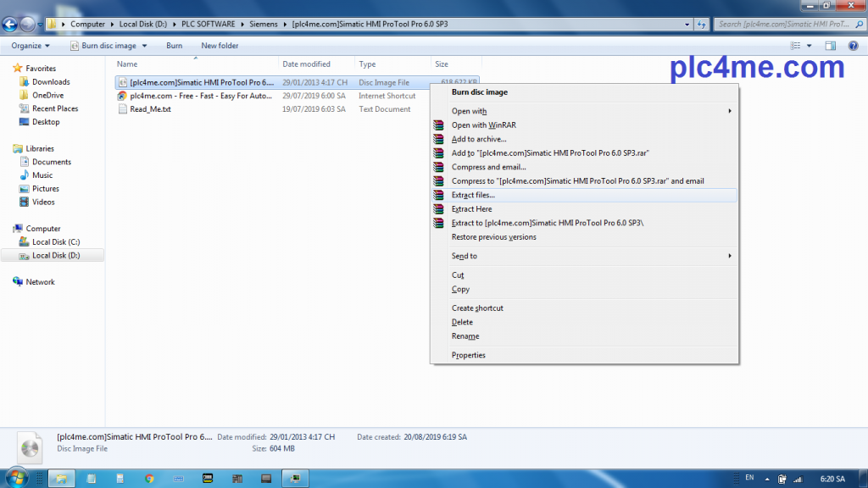
Task: Click the OneDrive icon in Favorites
Action: click(x=24, y=96)
